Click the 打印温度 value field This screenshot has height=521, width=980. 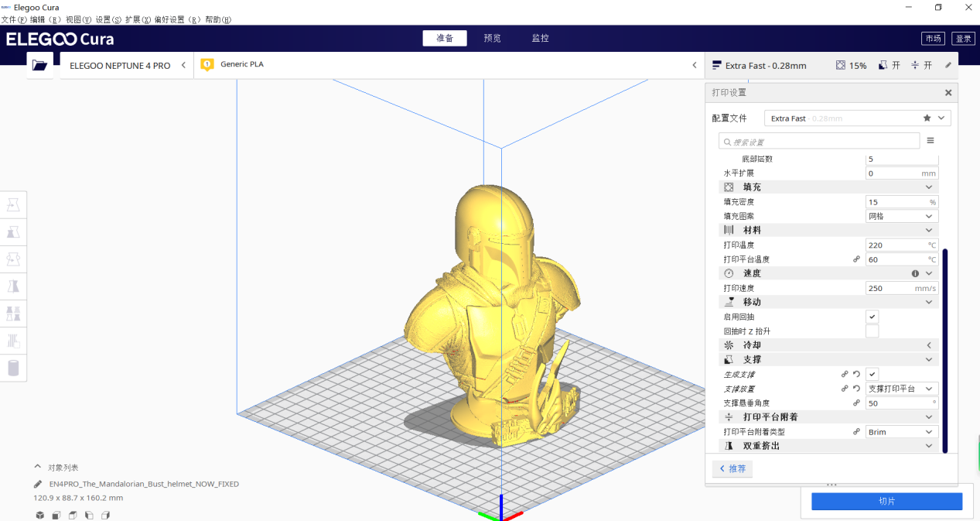pyautogui.click(x=902, y=245)
